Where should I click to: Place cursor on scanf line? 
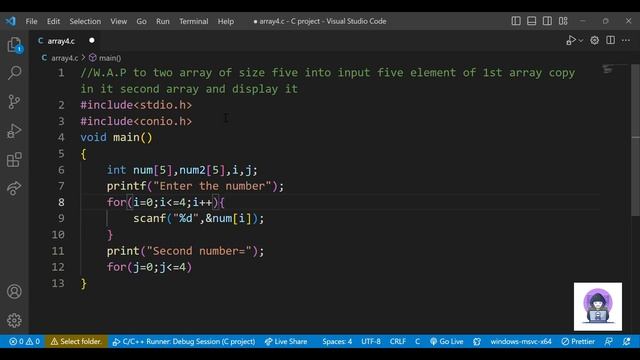coord(199,218)
